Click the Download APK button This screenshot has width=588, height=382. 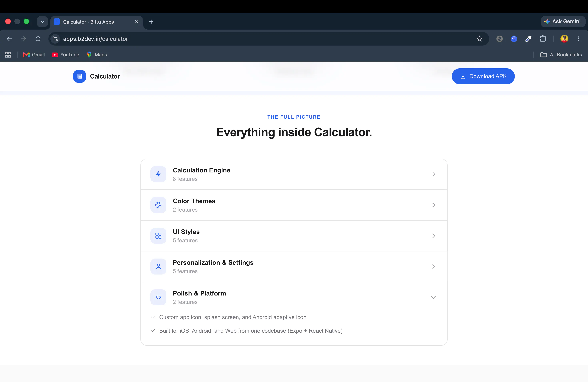click(483, 76)
